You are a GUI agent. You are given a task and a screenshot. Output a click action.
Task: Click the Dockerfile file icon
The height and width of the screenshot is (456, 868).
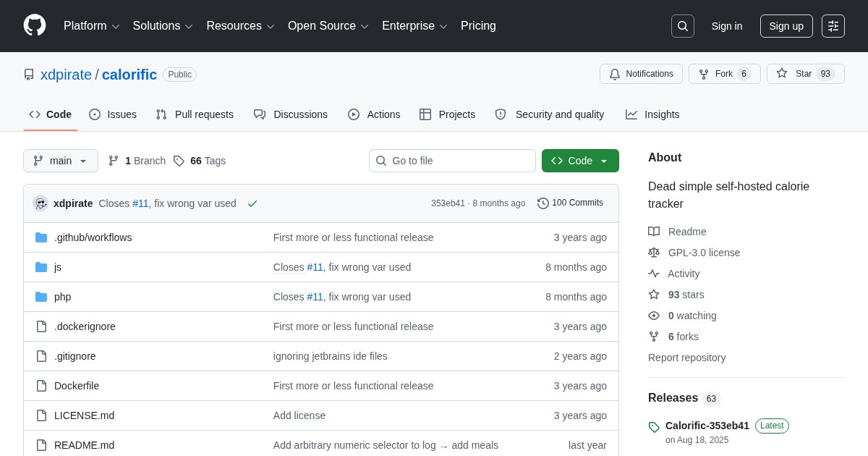(41, 386)
